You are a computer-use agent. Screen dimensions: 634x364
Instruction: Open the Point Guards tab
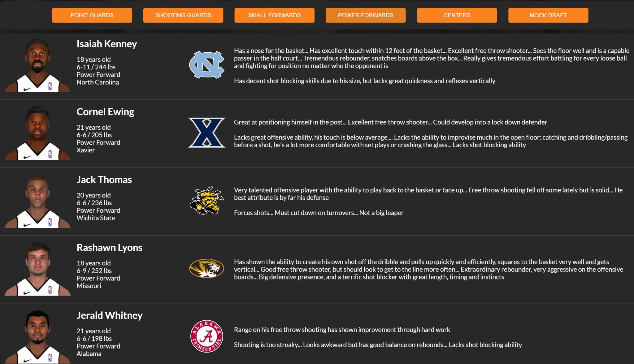pyautogui.click(x=92, y=15)
